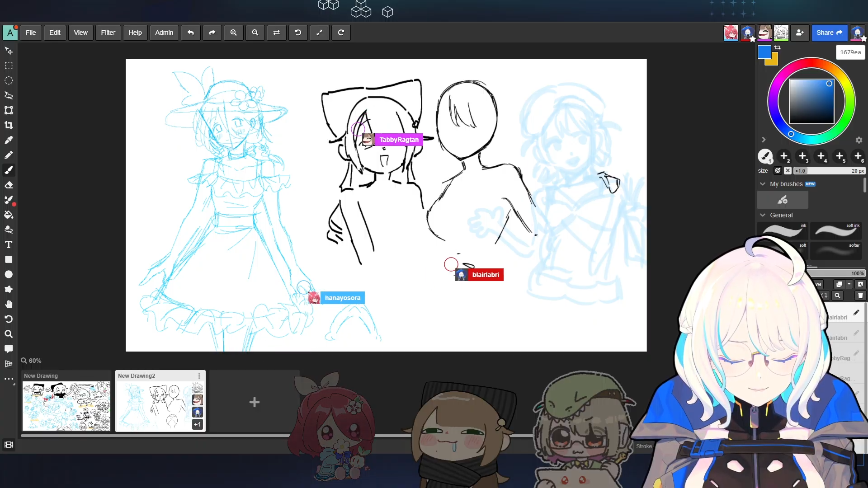The image size is (868, 488).
Task: Select the Crop tool
Action: pyautogui.click(x=9, y=125)
